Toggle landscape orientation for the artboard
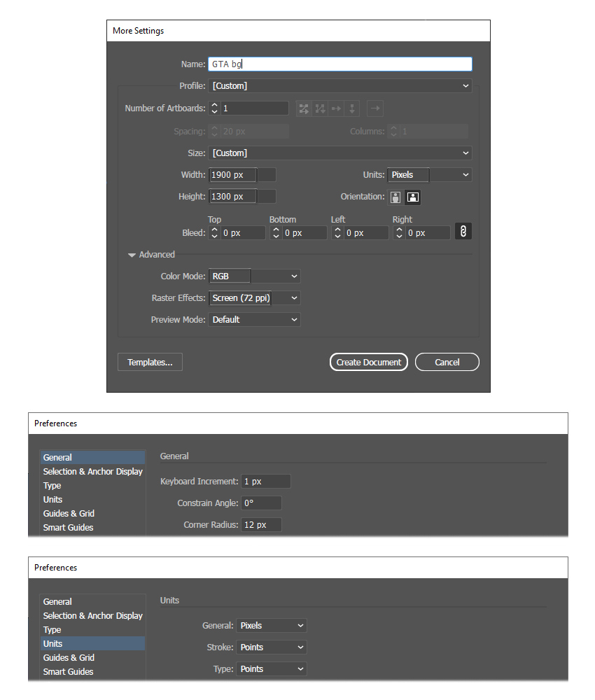This screenshot has height=700, width=595. click(x=412, y=197)
